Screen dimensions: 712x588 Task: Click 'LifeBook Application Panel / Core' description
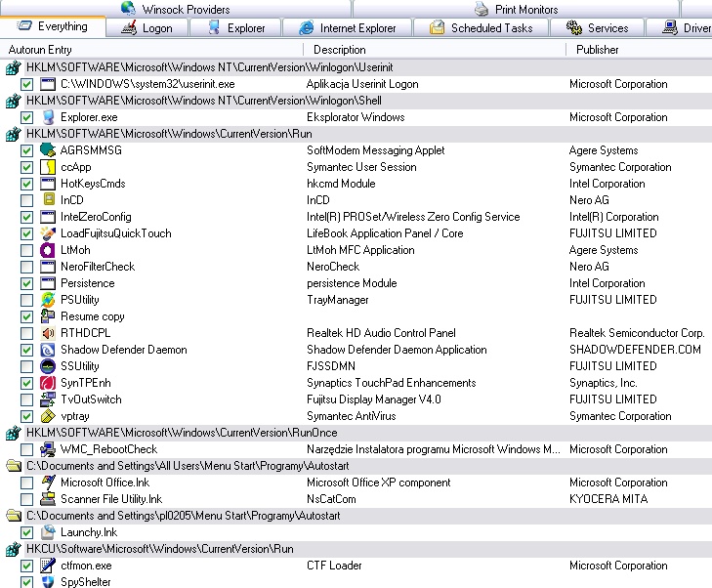click(385, 233)
